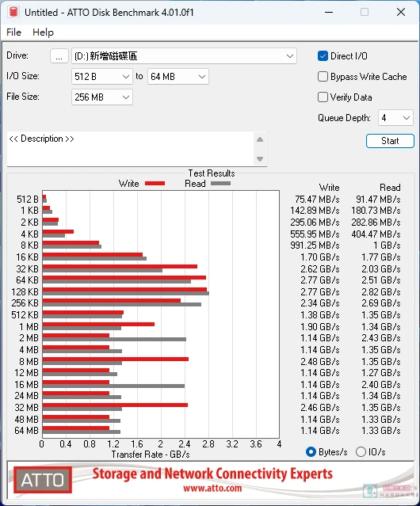
Task: Click the www.atto.com link in banner
Action: [x=212, y=488]
